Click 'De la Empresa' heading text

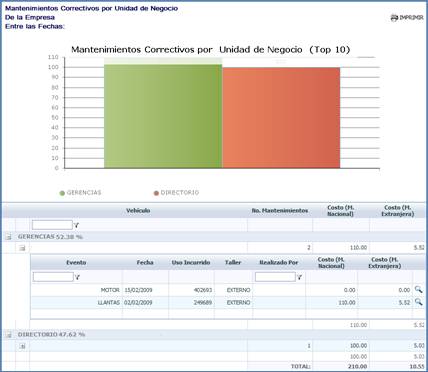(30, 17)
